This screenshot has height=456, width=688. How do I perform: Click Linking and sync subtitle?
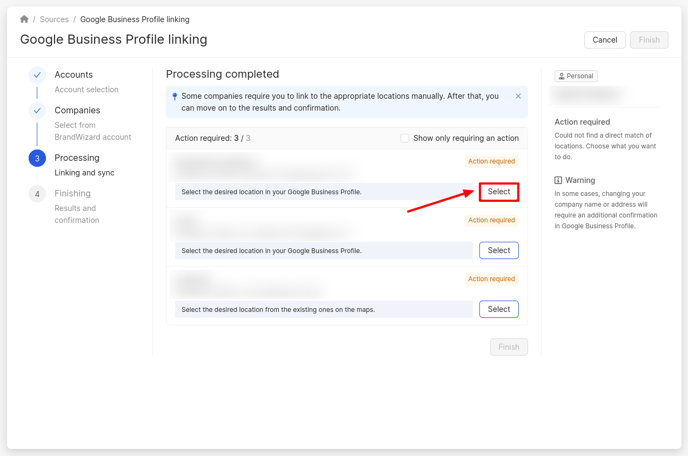[x=84, y=173]
